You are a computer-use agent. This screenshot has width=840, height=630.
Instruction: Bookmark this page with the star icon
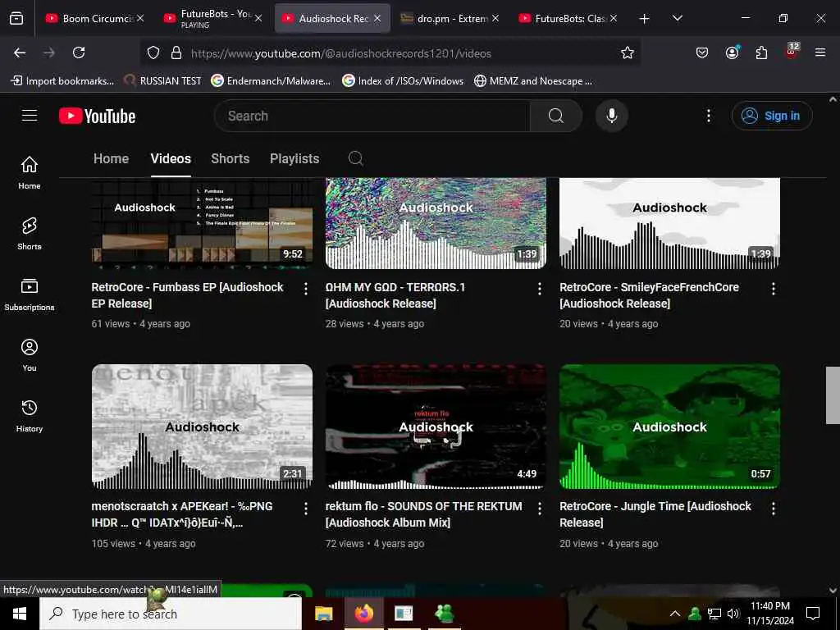coord(628,52)
